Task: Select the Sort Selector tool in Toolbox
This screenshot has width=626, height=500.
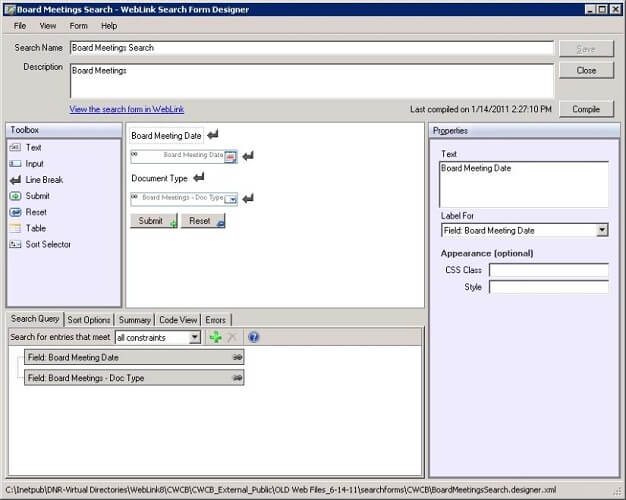Action: coord(40,244)
